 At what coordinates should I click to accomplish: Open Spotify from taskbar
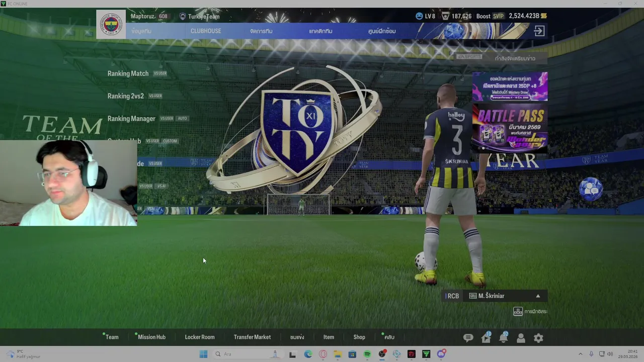pos(367,354)
